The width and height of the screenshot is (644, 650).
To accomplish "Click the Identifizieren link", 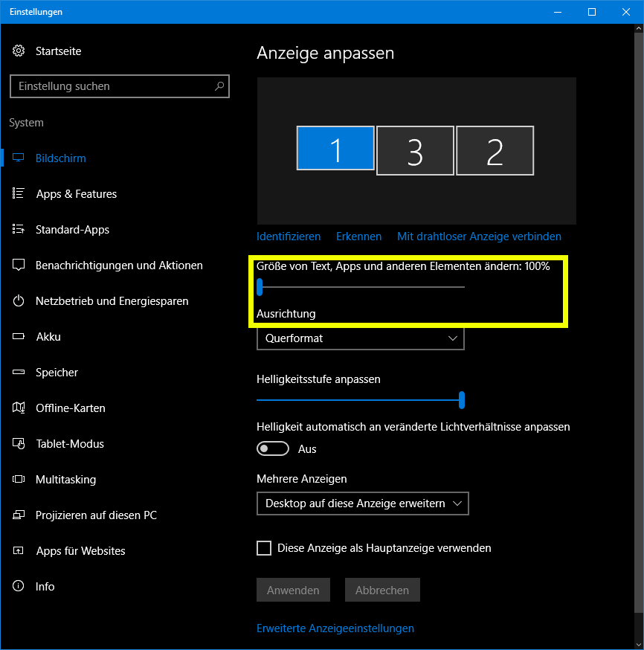I will click(x=289, y=236).
